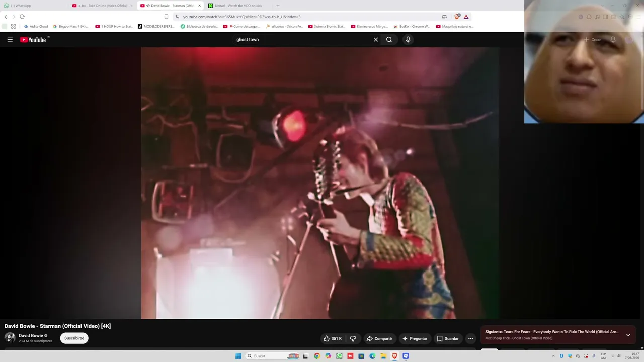Image resolution: width=644 pixels, height=362 pixels.
Task: Clear the 'ghost town' search text
Action: pos(376,40)
